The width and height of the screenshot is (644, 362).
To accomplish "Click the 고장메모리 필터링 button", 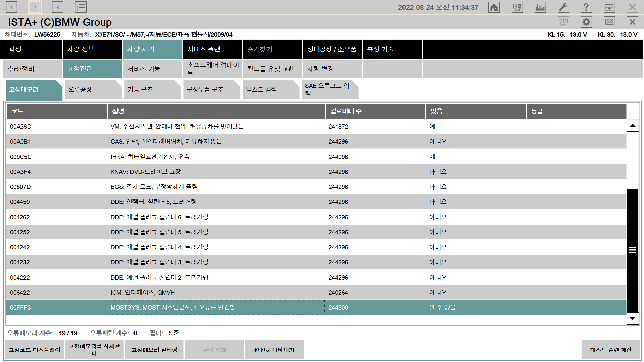I will click(154, 350).
